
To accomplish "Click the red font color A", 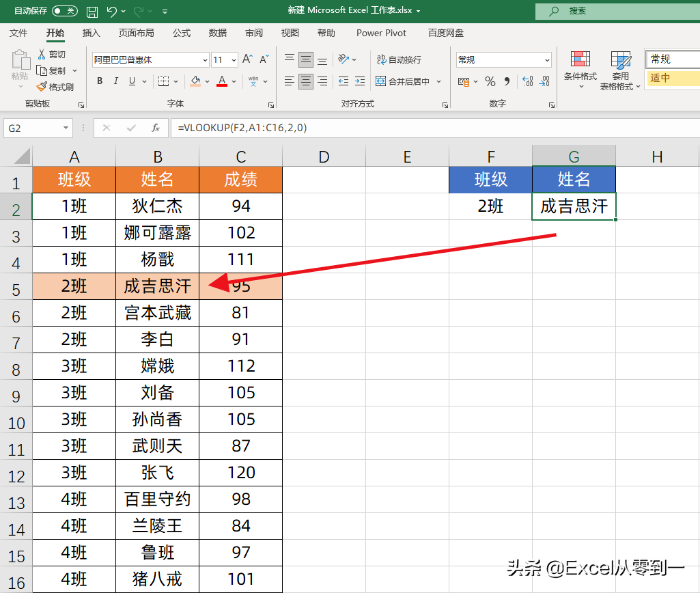I will (222, 81).
